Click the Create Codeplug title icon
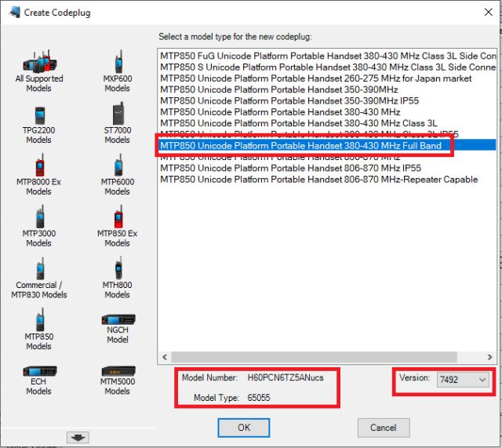The width and height of the screenshot is (502, 448). tap(15, 13)
